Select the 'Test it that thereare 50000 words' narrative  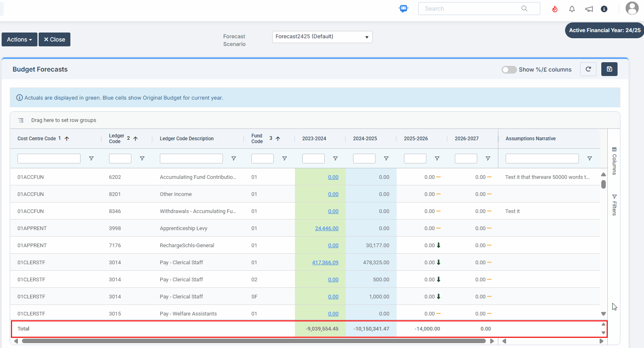pyautogui.click(x=549, y=177)
